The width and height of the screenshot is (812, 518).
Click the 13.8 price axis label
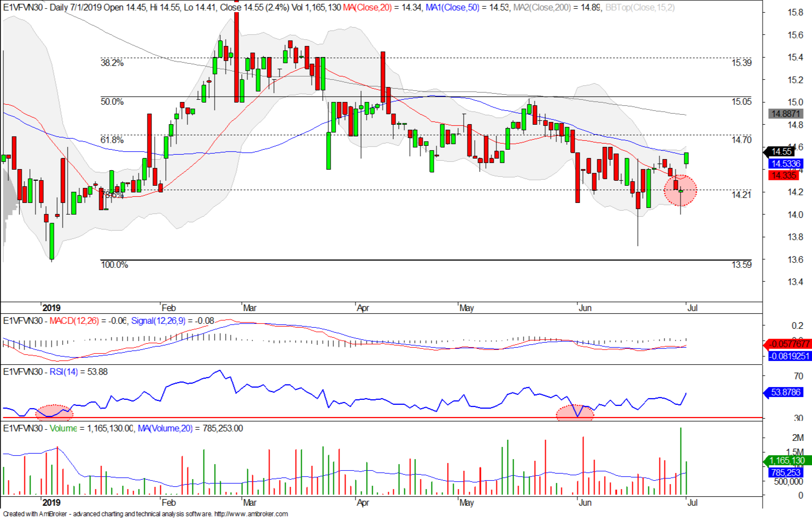(x=795, y=237)
